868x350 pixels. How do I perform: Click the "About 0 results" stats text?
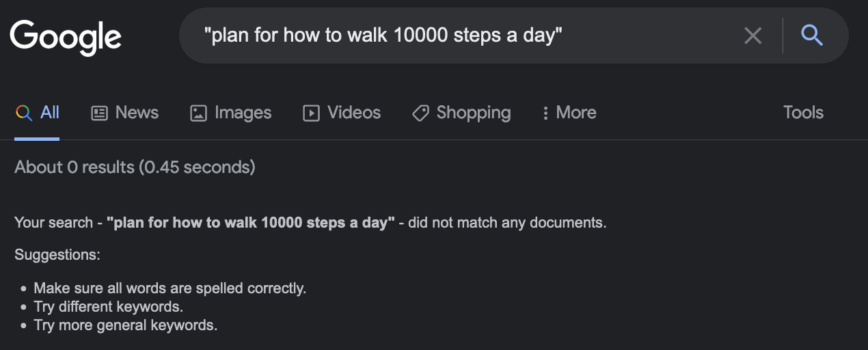tap(135, 167)
